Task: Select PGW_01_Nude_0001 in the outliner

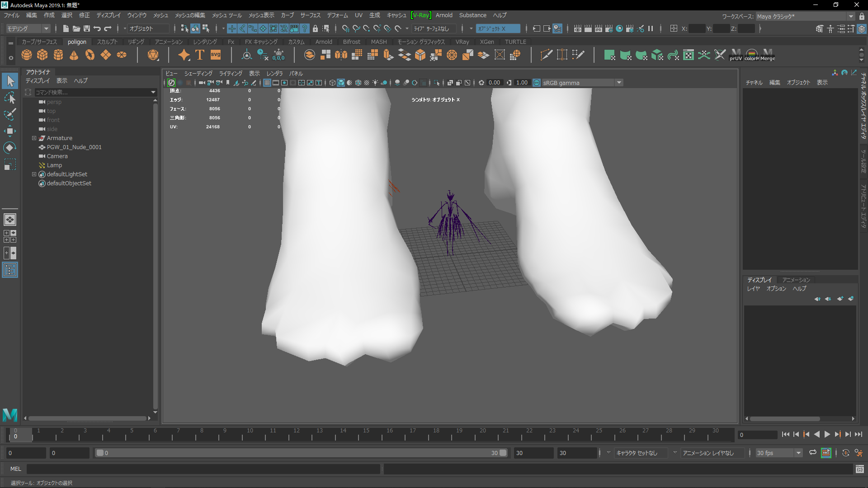Action: [x=74, y=147]
